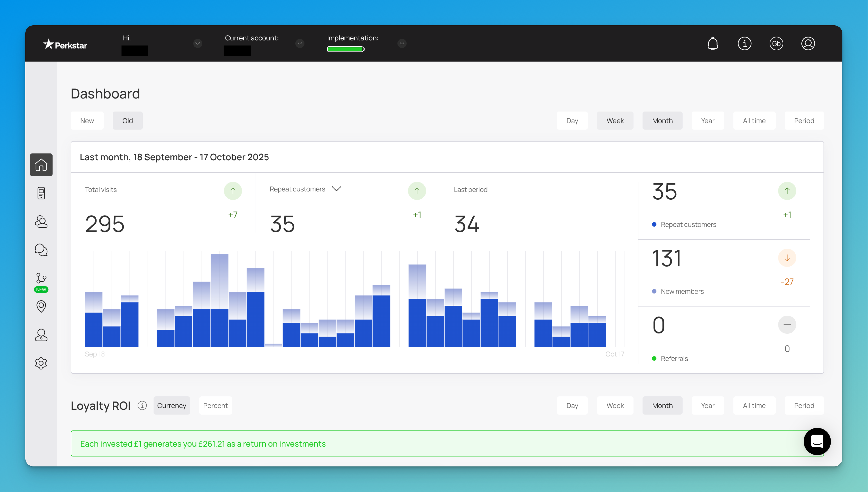The height and width of the screenshot is (492, 868).
Task: Click the dashboard Period button
Action: click(804, 121)
